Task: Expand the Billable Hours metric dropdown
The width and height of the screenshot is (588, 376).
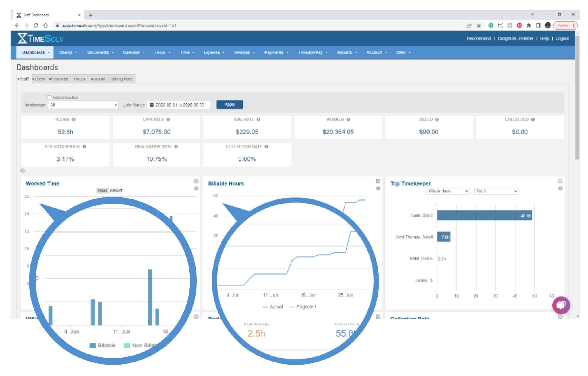Action: tap(448, 191)
